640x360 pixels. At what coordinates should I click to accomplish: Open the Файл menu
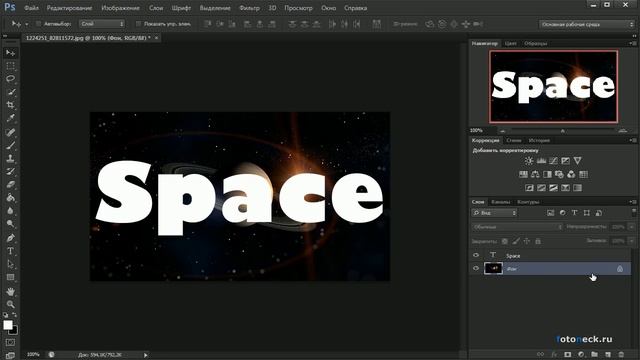pyautogui.click(x=31, y=8)
